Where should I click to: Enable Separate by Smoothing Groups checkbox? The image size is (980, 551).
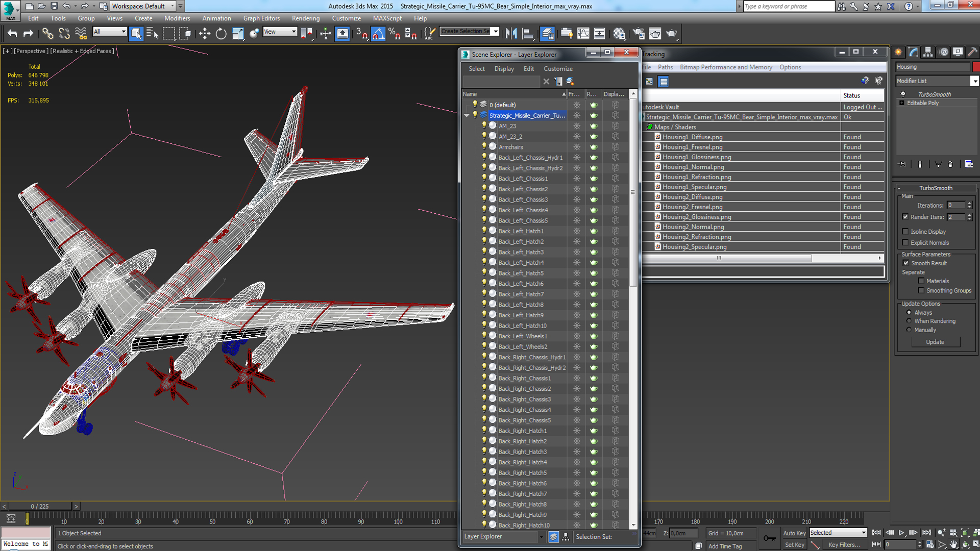[921, 291]
